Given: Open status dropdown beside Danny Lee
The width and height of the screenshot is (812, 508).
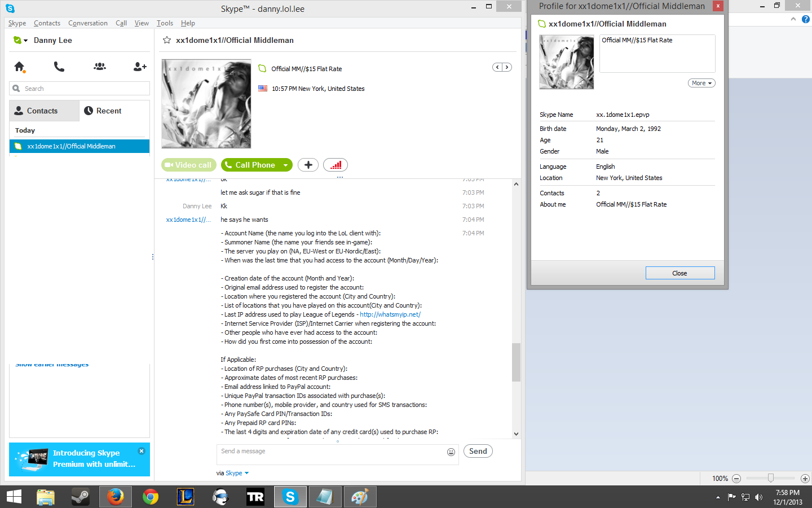Looking at the screenshot, I should click(25, 41).
